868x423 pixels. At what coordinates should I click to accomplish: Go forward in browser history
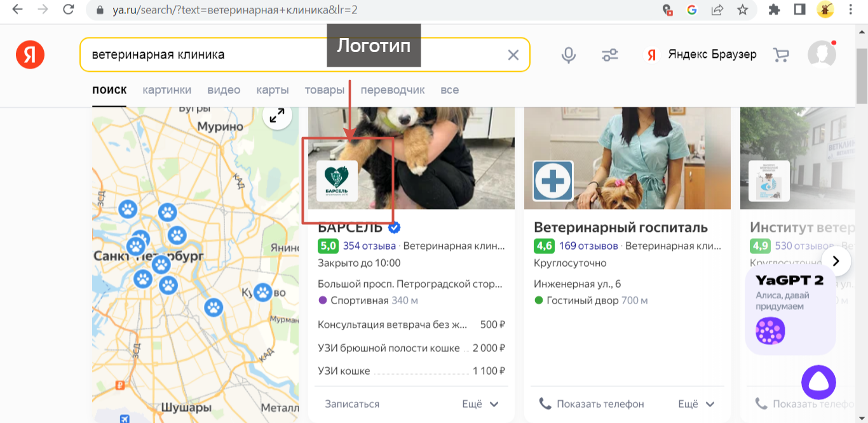click(43, 10)
